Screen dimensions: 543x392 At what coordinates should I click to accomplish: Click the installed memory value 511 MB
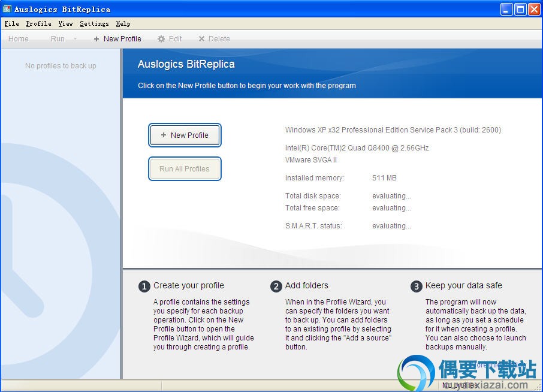[x=384, y=178]
